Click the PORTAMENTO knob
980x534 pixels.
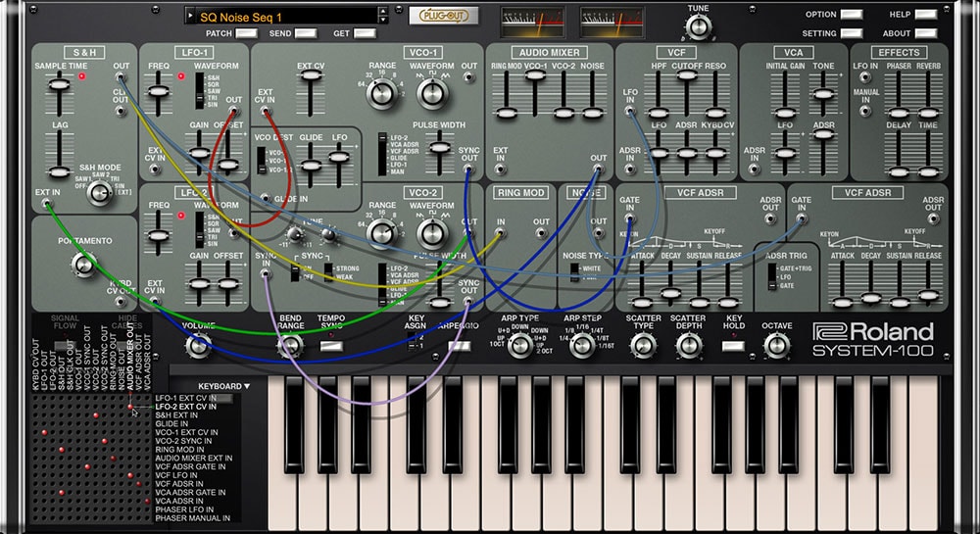[83, 265]
